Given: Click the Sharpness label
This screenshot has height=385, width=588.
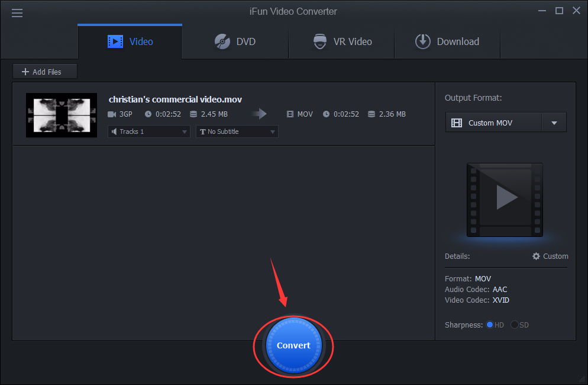Looking at the screenshot, I should 464,325.
